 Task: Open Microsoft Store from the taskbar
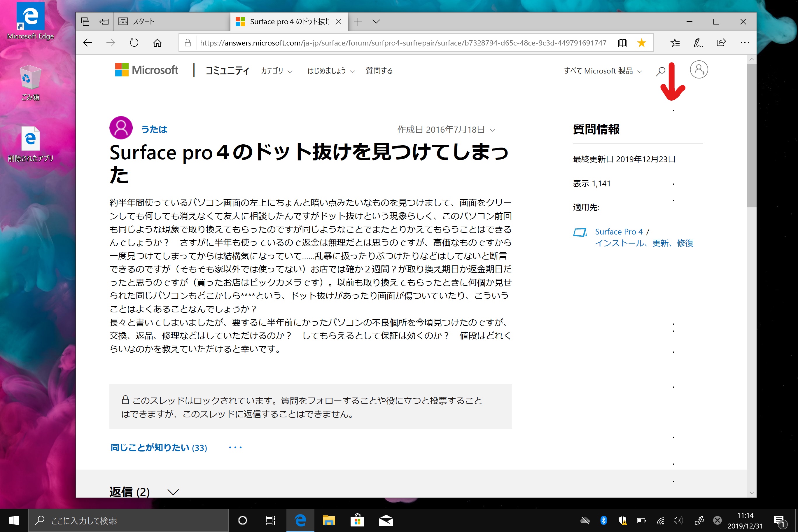357,520
